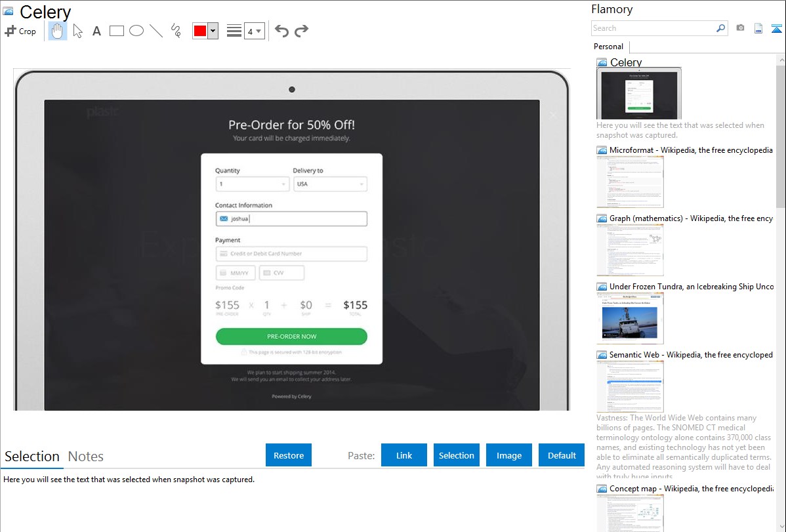
Task: Click the icon beside the Microformat title
Action: (x=602, y=150)
